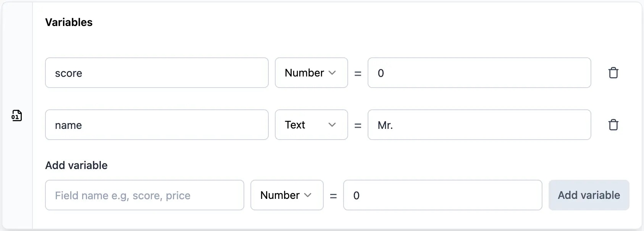
Task: Select the name variable name field
Action: point(157,125)
